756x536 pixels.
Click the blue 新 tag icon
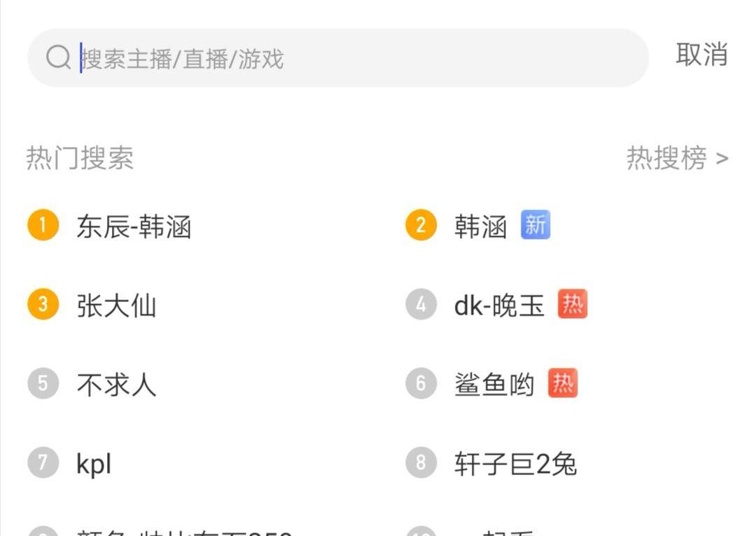(535, 226)
